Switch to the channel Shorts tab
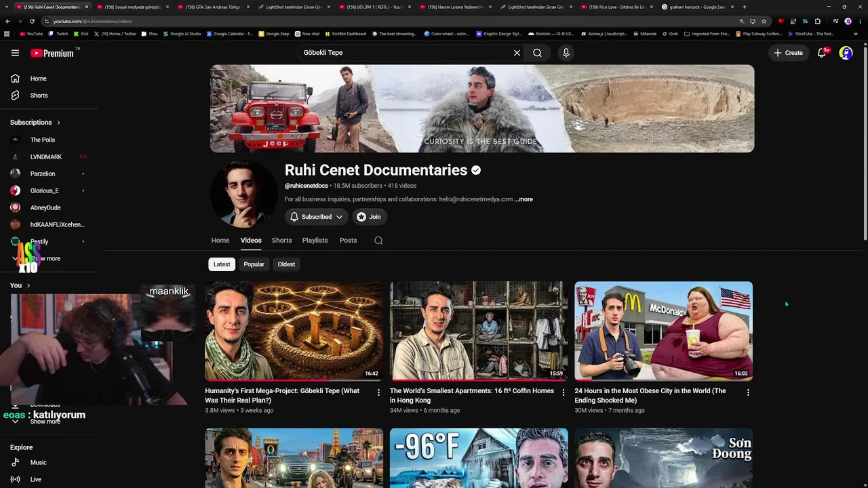The width and height of the screenshot is (868, 488). pos(282,241)
